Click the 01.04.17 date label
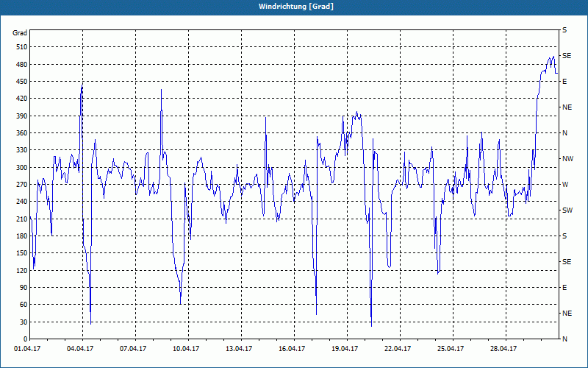The image size is (588, 368). point(27,349)
